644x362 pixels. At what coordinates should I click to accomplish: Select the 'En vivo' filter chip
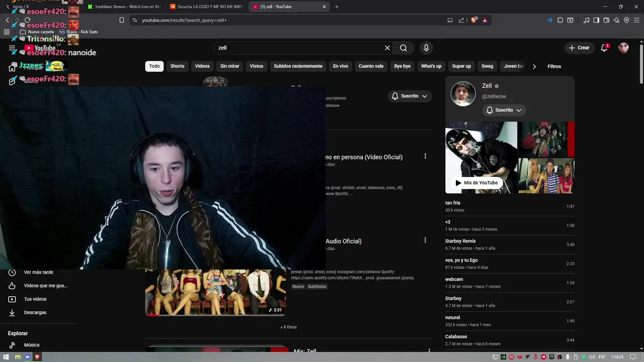[x=341, y=66]
